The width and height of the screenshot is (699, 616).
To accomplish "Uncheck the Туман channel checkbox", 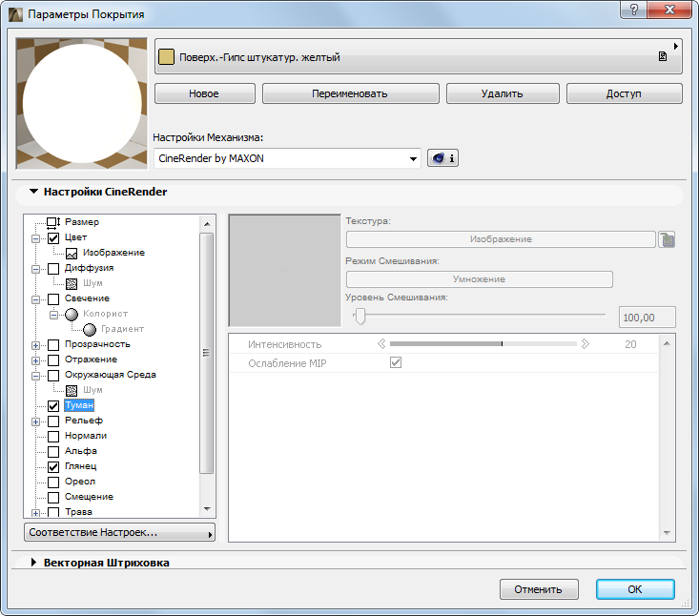I will [53, 406].
